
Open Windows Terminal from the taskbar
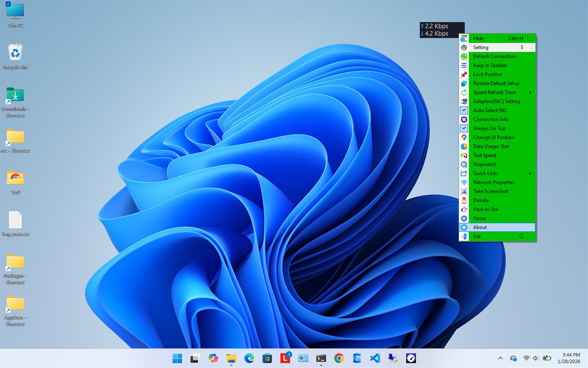point(321,358)
